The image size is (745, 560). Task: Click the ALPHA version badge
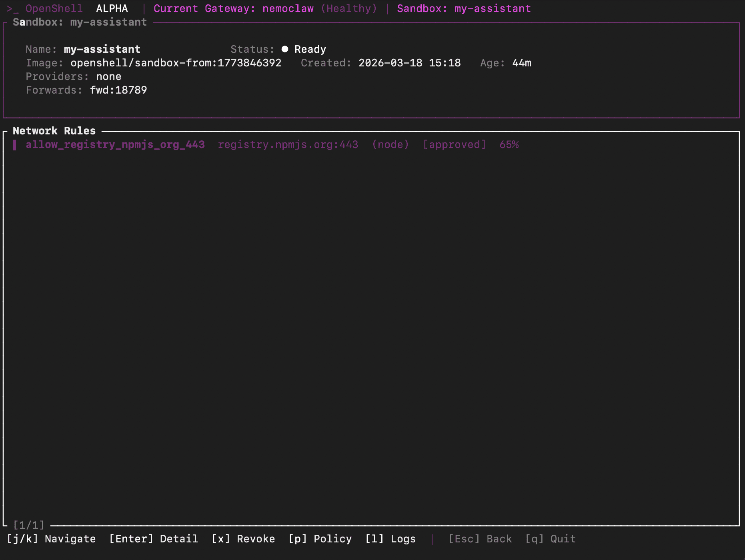(x=111, y=8)
